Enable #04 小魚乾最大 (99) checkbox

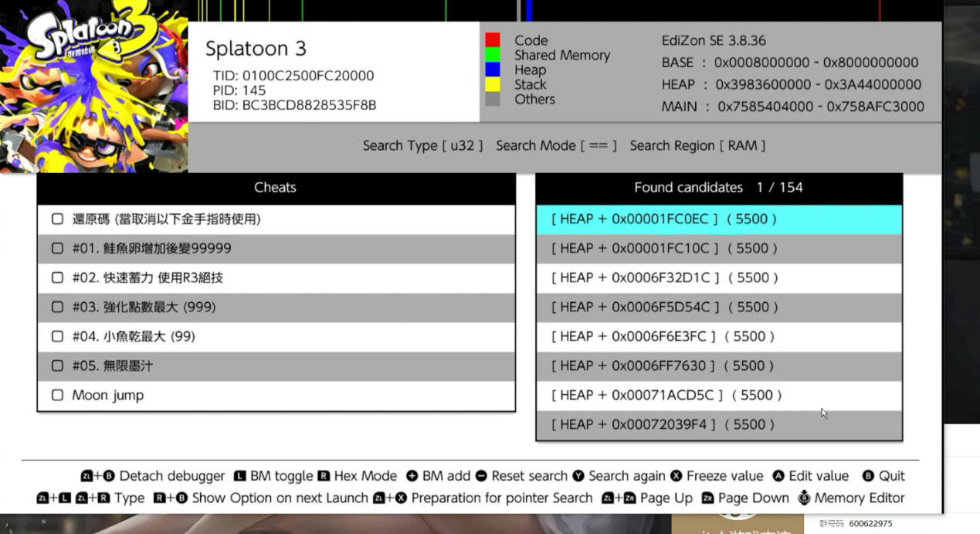pos(57,337)
